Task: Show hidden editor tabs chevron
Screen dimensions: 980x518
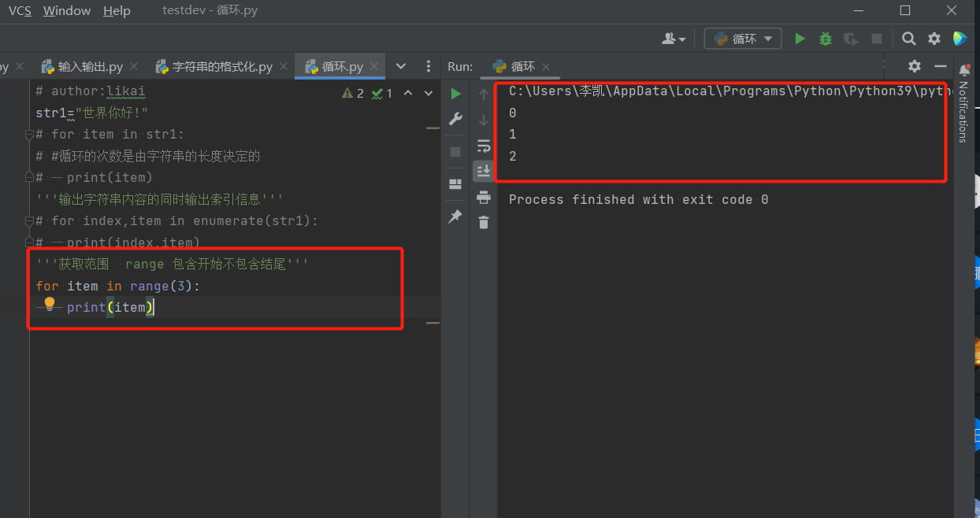Action: coord(401,66)
